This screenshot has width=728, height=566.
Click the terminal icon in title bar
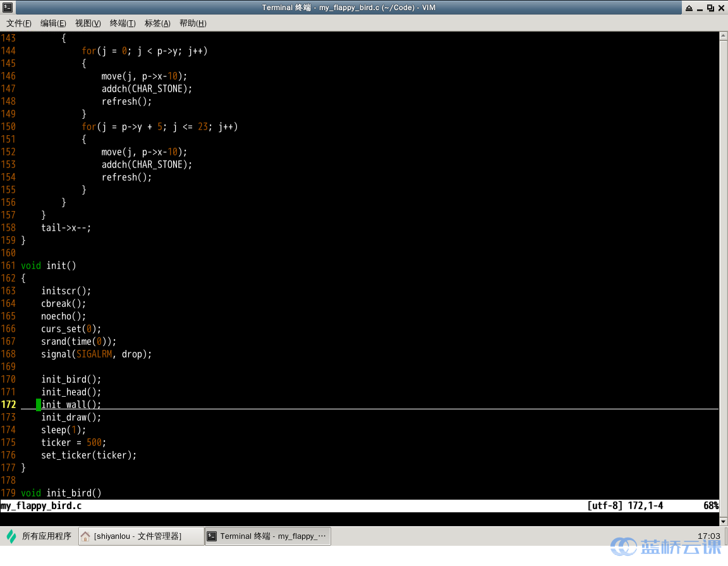(x=7, y=8)
